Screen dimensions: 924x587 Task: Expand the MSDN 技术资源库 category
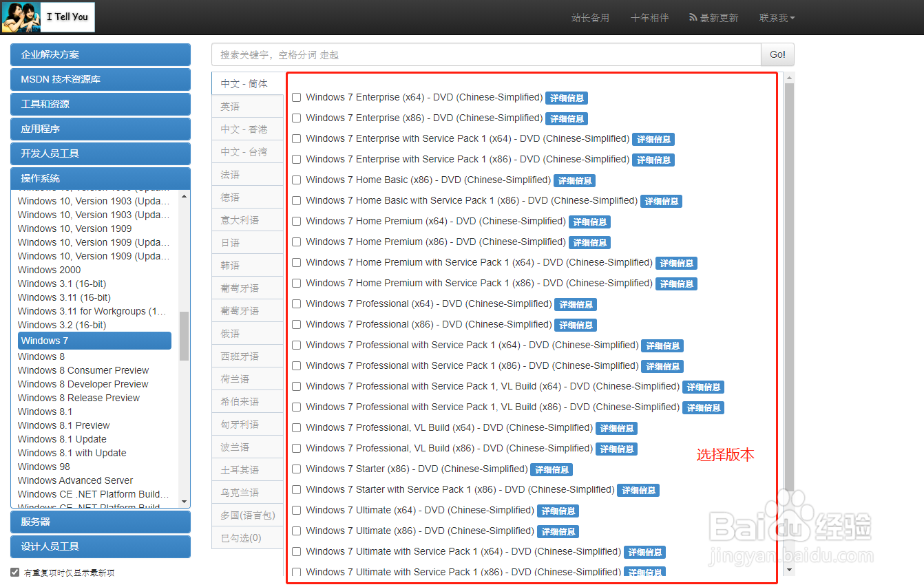coord(101,80)
